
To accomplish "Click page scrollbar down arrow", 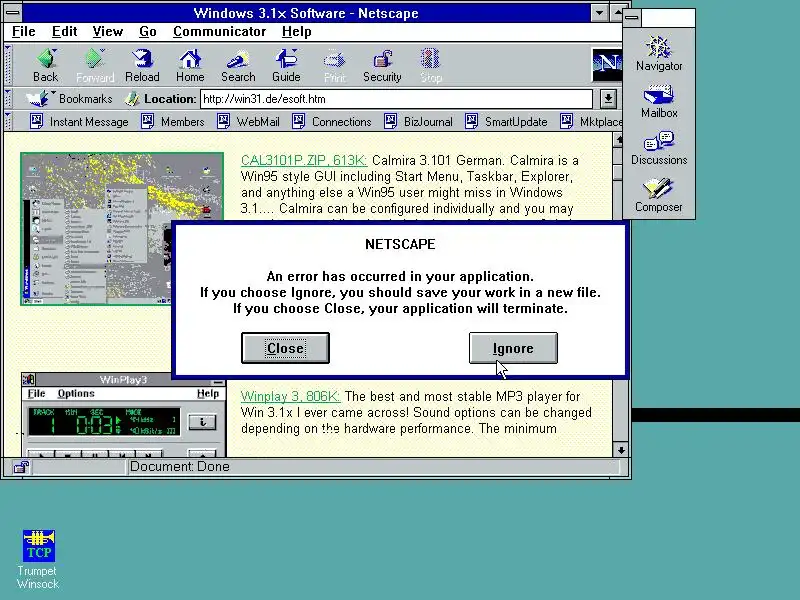I will (621, 450).
